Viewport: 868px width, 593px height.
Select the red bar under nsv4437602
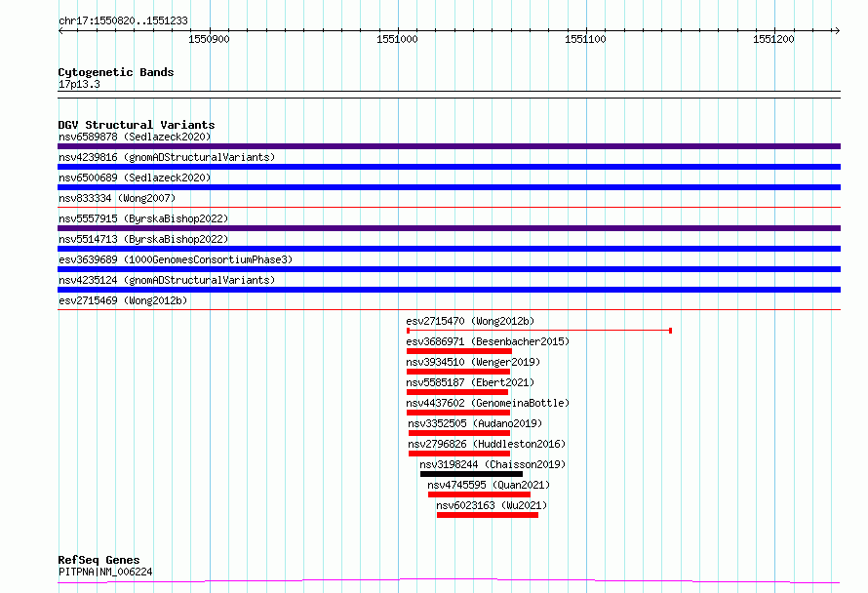pyautogui.click(x=458, y=413)
